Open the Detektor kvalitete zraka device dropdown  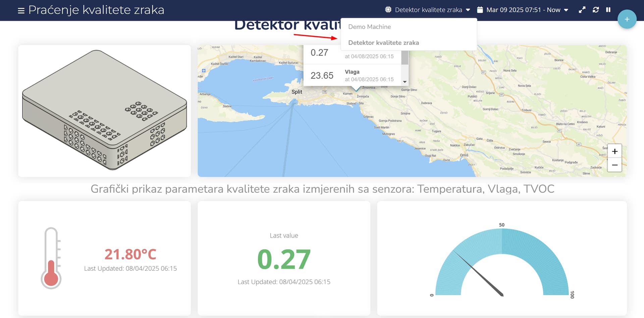coord(428,10)
